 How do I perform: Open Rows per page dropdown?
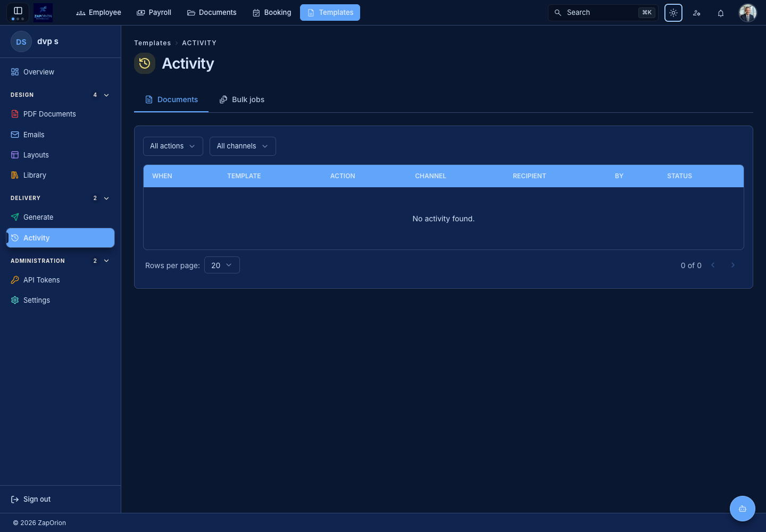click(x=222, y=265)
